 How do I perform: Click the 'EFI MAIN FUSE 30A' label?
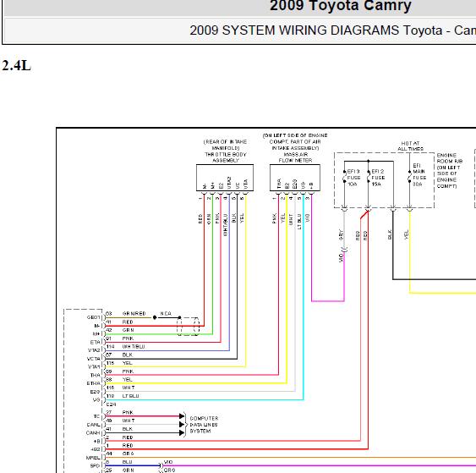pyautogui.click(x=419, y=174)
